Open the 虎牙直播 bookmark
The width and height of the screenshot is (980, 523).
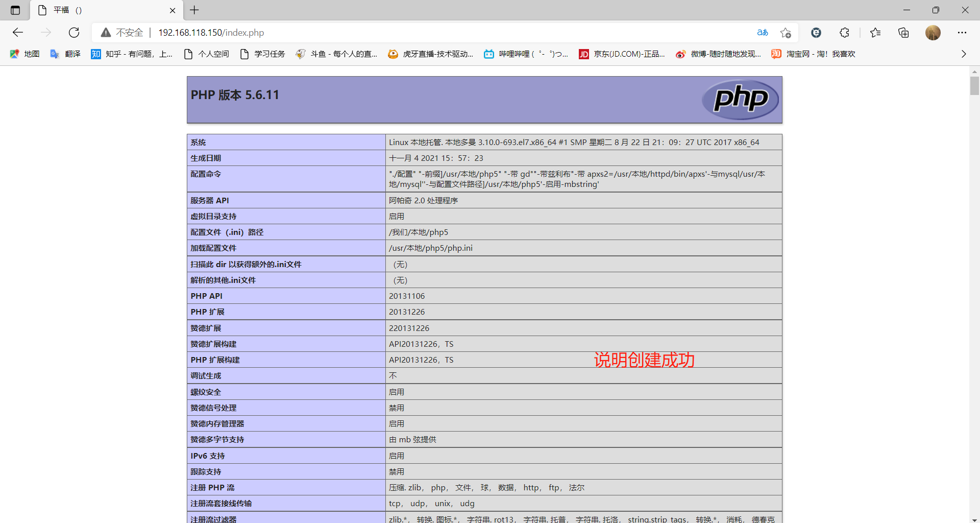pyautogui.click(x=431, y=54)
